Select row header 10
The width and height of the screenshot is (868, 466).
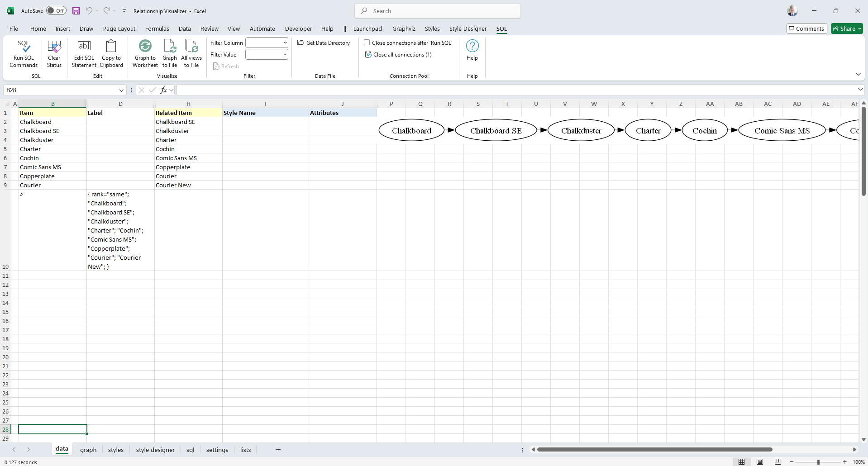coord(5,230)
